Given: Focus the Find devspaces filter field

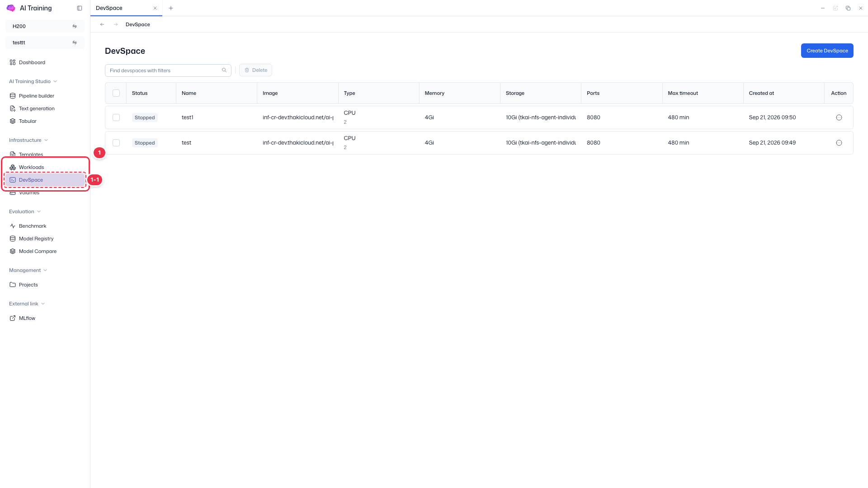Looking at the screenshot, I should [x=168, y=70].
